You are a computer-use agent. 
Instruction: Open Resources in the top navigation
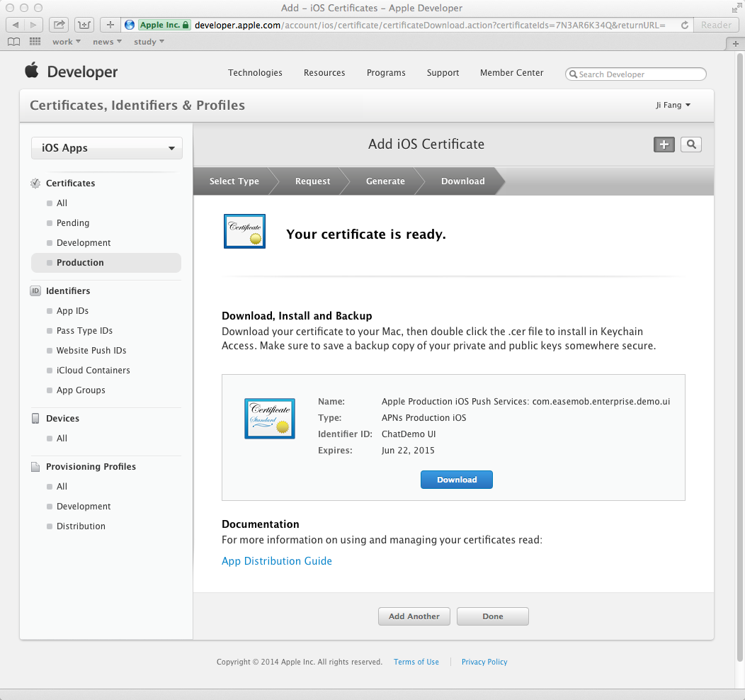click(x=324, y=73)
